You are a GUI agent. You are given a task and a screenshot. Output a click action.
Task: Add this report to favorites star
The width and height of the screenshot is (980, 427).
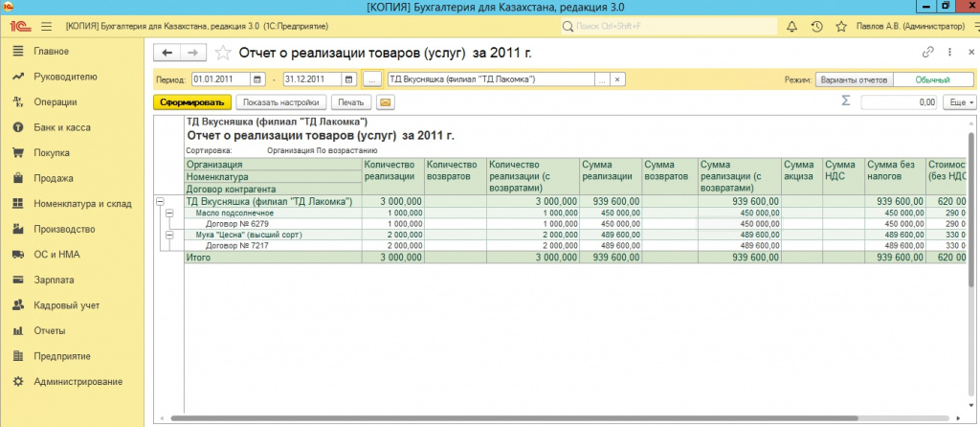coord(223,53)
